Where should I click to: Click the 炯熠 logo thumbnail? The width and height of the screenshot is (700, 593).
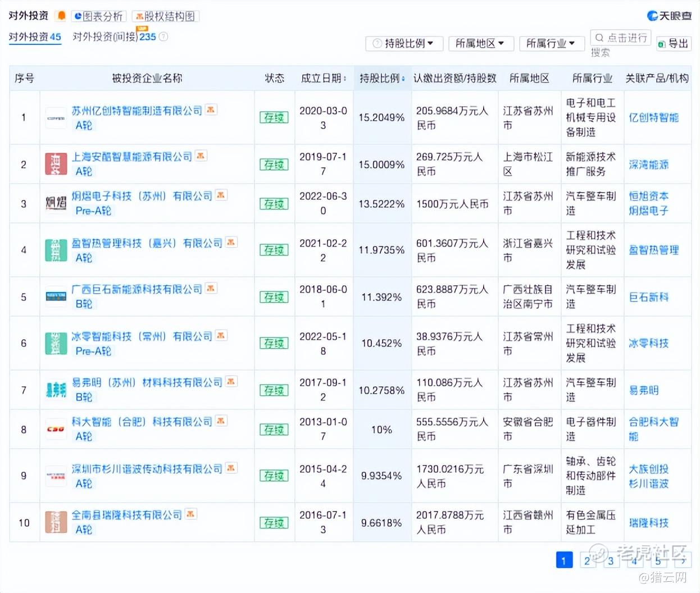pos(56,203)
